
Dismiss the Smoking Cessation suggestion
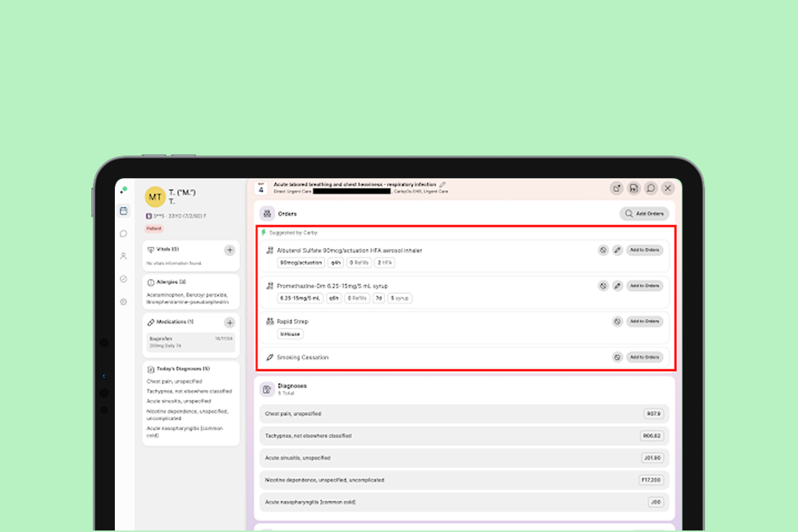[617, 357]
